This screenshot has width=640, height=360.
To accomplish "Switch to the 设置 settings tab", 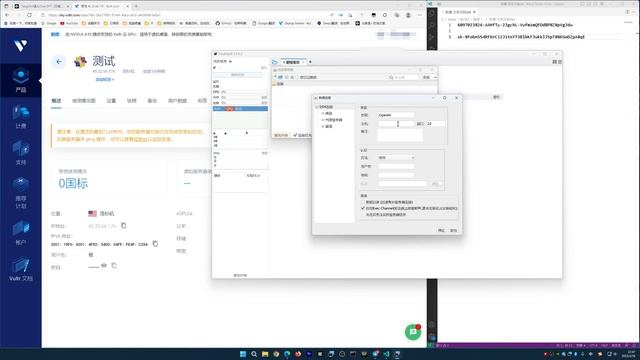I will 111,101.
